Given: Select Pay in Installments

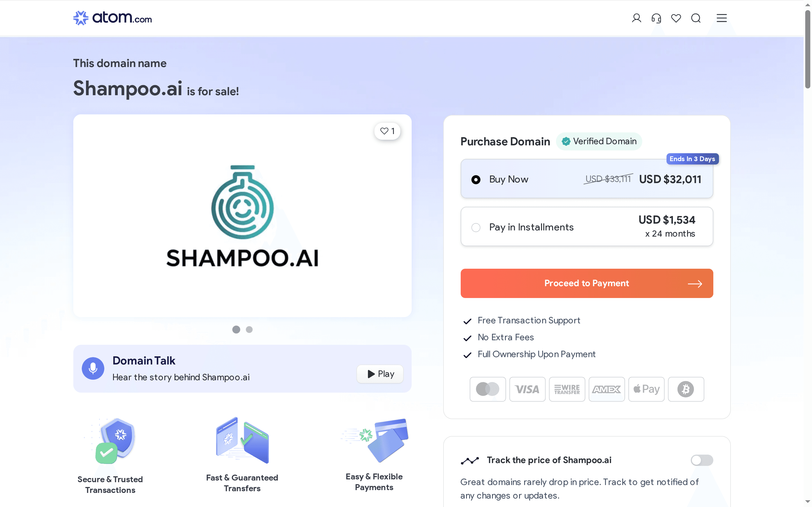Looking at the screenshot, I should click(x=475, y=227).
